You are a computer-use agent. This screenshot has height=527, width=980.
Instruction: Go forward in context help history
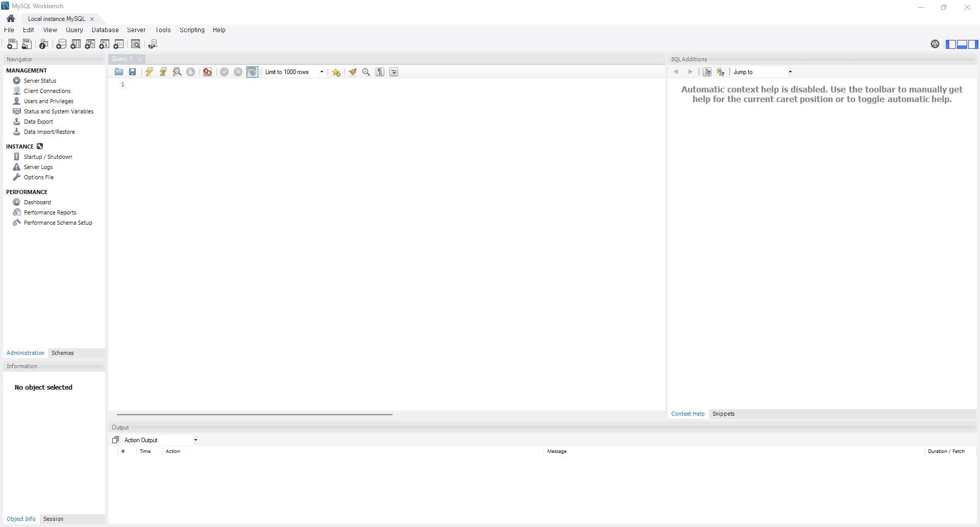click(x=691, y=72)
